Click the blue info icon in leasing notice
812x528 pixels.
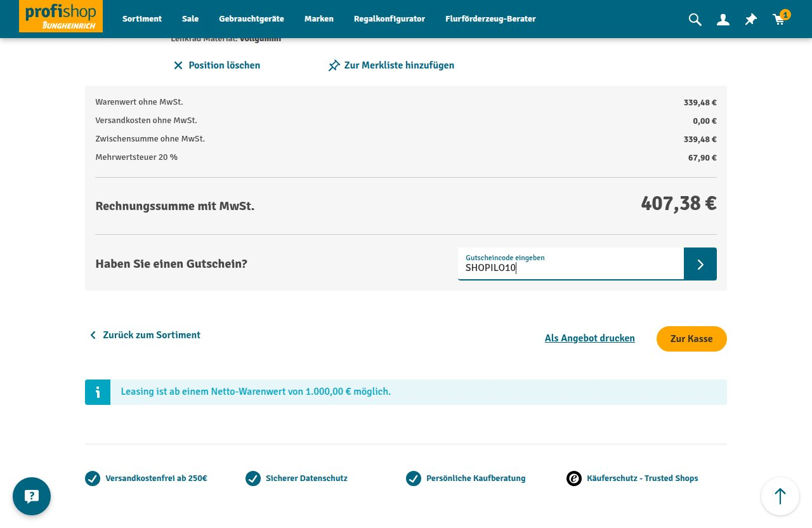point(98,392)
